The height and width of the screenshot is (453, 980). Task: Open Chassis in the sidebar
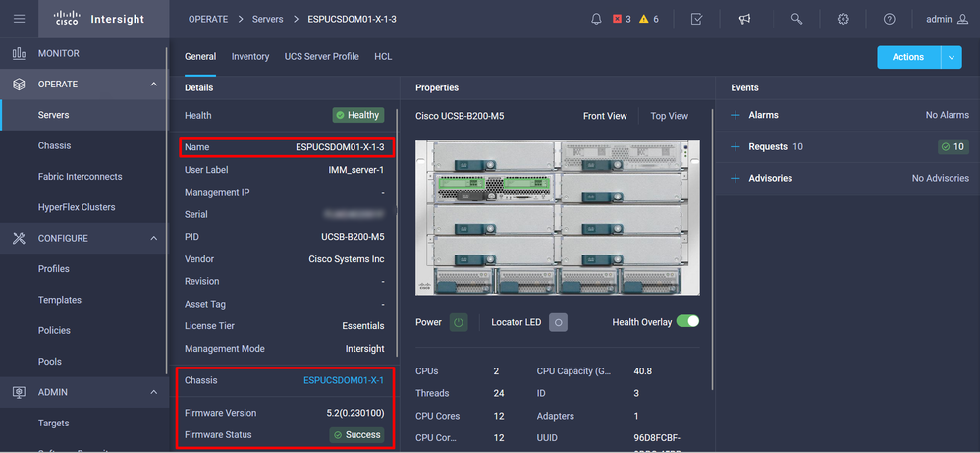83,145
